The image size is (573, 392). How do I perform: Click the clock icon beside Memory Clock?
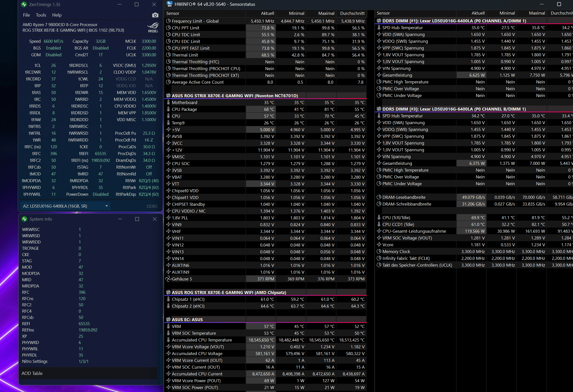(x=379, y=251)
